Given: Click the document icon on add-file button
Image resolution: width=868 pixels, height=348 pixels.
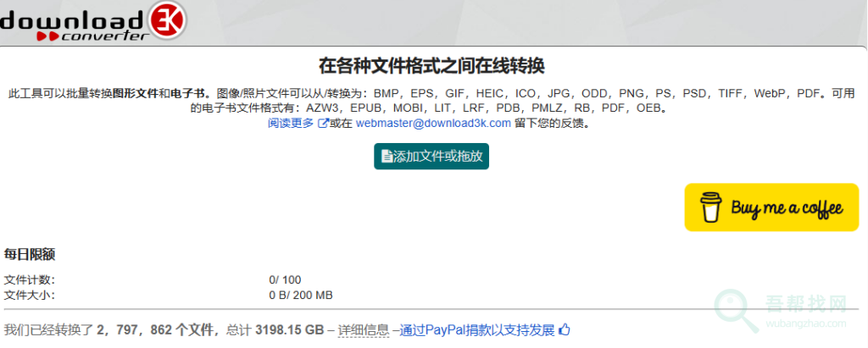Looking at the screenshot, I should pos(387,157).
